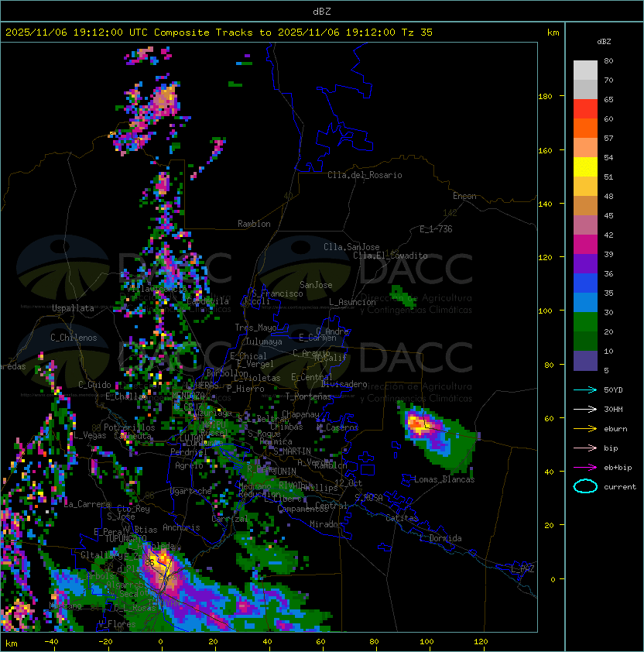Click the 'Carrizal' map label
644x652 pixels.
(x=230, y=519)
